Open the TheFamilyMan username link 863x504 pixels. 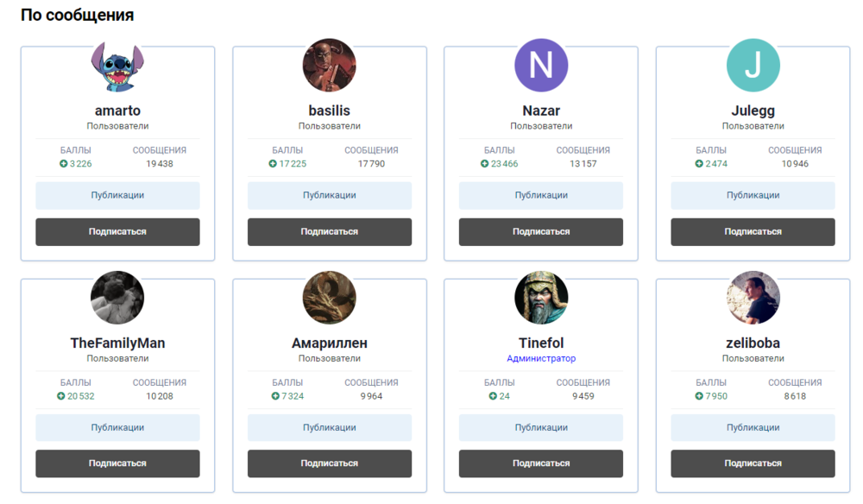coord(117,343)
